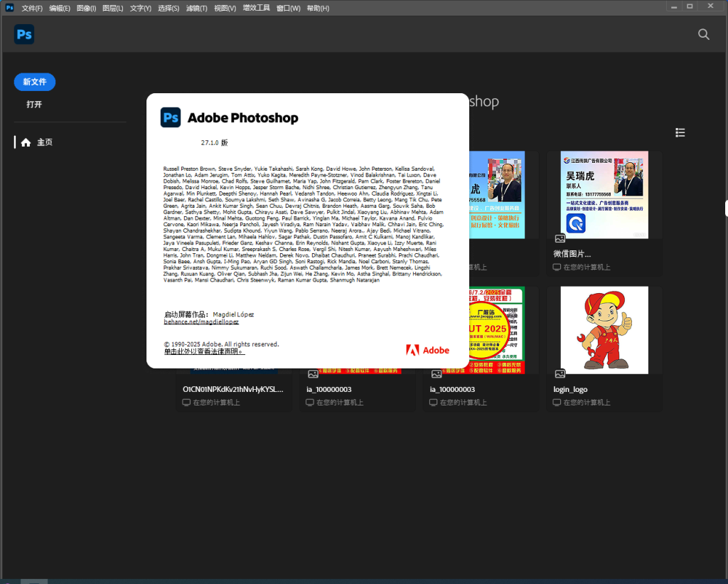The height and width of the screenshot is (584, 728).
Task: Click the 打开 button
Action: point(34,104)
